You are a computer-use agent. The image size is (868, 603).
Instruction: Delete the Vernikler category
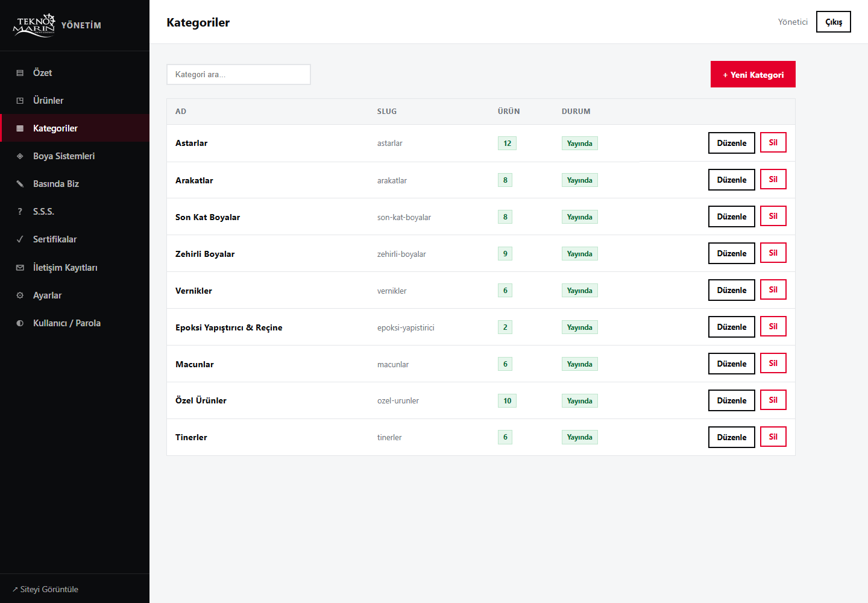pos(773,289)
